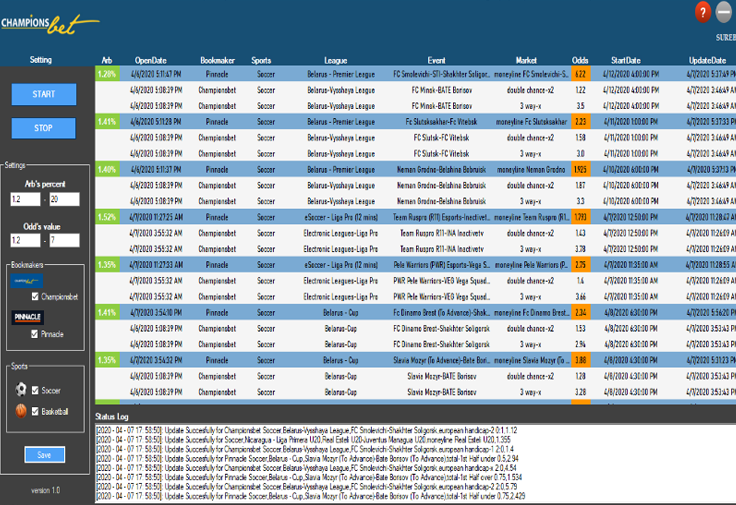Sort by the StartDate column header
The height and width of the screenshot is (505, 736).
point(626,60)
